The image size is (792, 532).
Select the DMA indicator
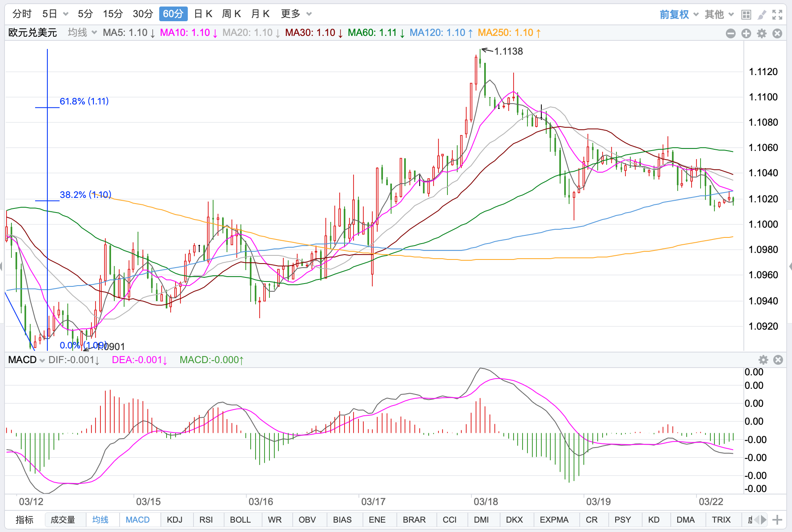pyautogui.click(x=686, y=520)
